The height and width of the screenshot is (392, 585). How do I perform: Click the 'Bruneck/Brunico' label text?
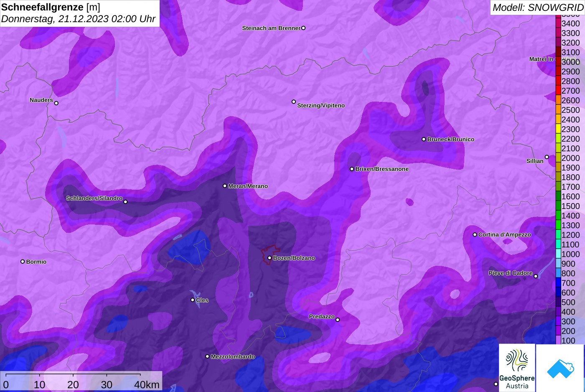pos(451,139)
